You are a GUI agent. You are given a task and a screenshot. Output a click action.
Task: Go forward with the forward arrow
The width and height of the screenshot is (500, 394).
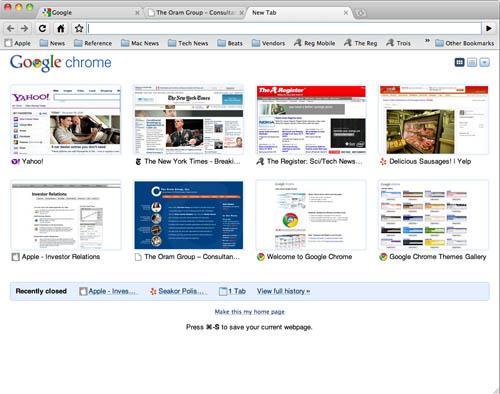24,29
